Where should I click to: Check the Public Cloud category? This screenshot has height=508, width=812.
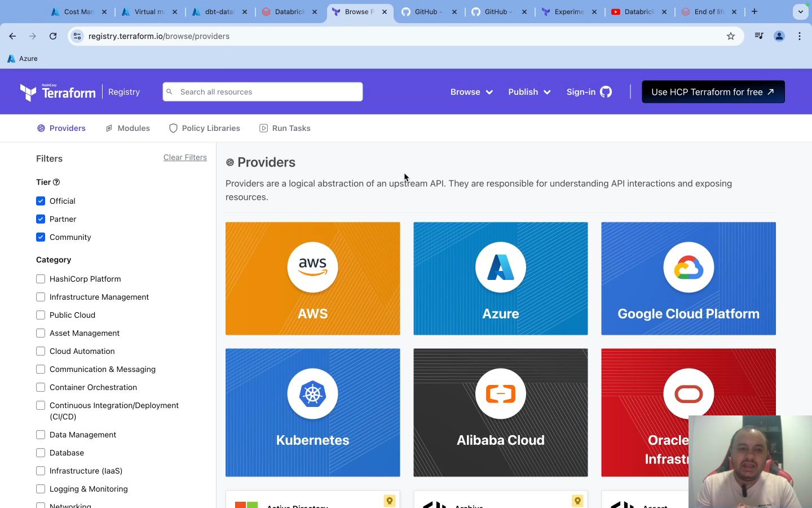[41, 315]
